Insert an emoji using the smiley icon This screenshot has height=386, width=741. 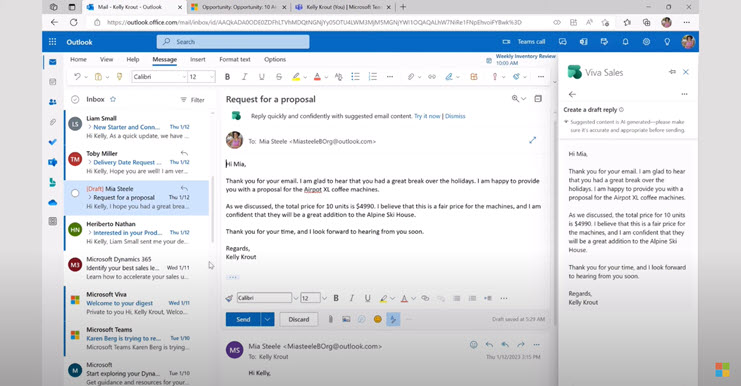pos(378,319)
